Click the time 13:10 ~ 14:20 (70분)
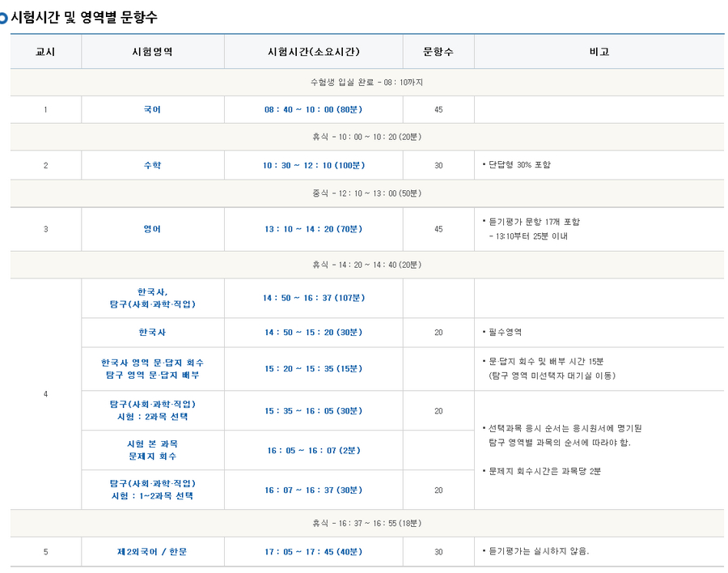The height and width of the screenshot is (573, 728). point(313,229)
